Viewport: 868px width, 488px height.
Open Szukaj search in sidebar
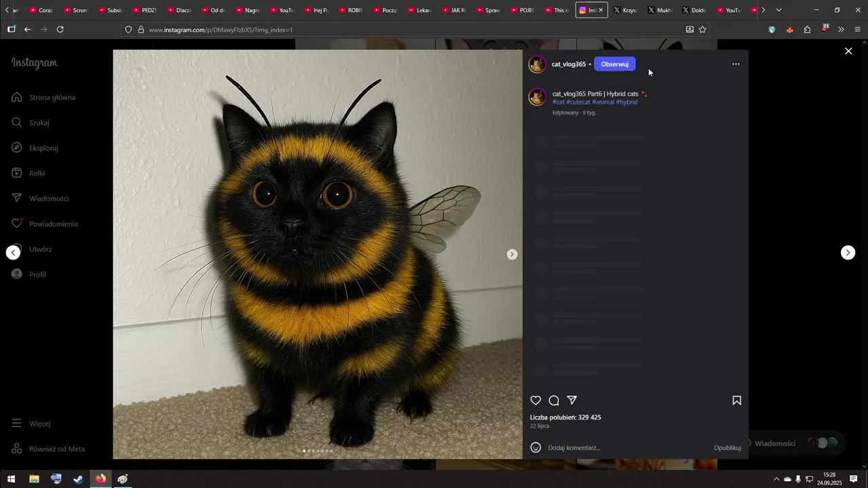click(x=31, y=123)
